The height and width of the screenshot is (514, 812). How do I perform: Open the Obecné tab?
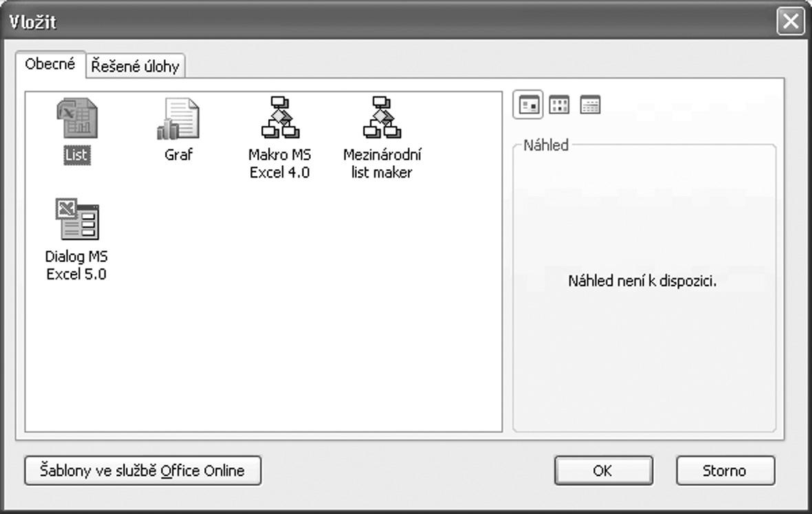click(50, 64)
